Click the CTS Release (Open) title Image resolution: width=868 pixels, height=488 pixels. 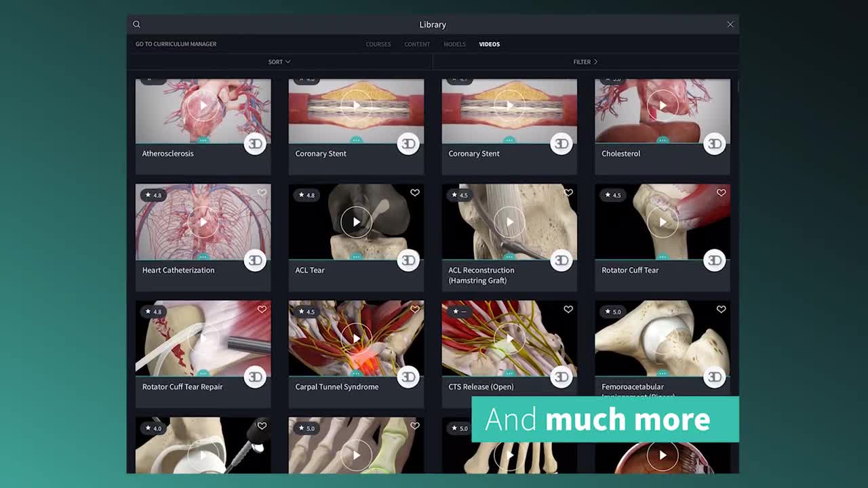(x=481, y=386)
